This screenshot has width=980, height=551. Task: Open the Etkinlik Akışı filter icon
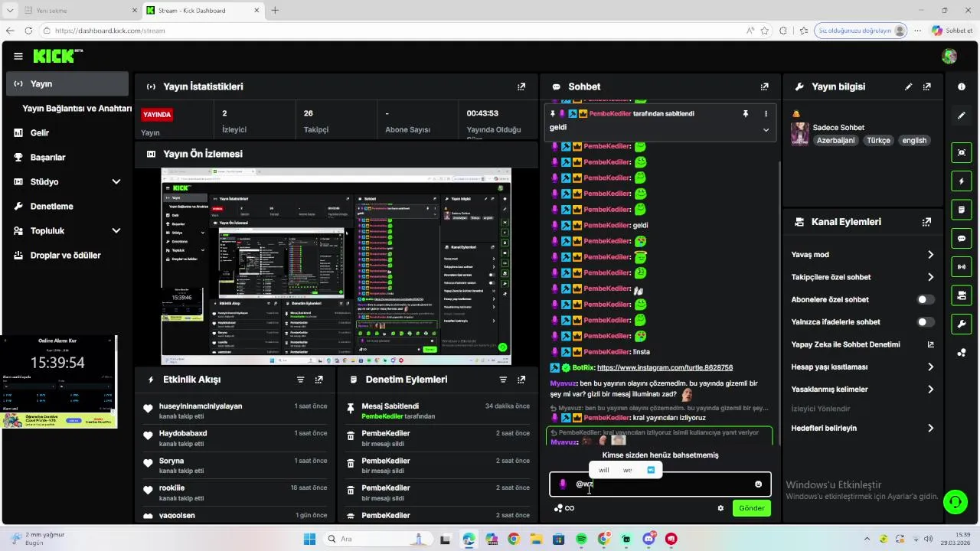pos(301,380)
